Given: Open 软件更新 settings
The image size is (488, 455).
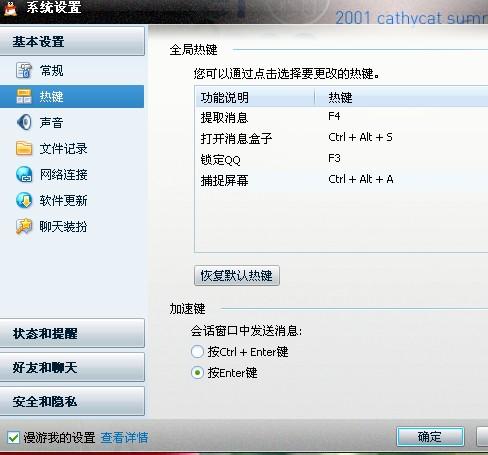Looking at the screenshot, I should [72, 200].
